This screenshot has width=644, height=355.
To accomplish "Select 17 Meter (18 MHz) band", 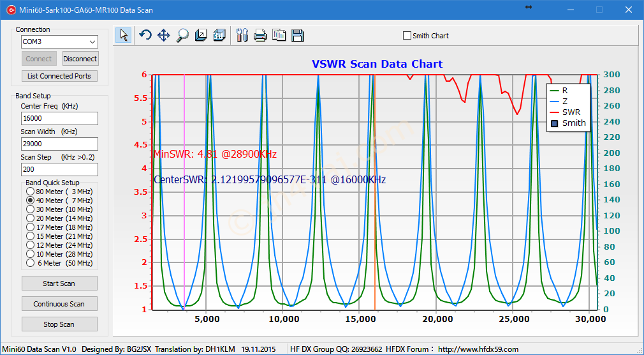I will click(30, 227).
